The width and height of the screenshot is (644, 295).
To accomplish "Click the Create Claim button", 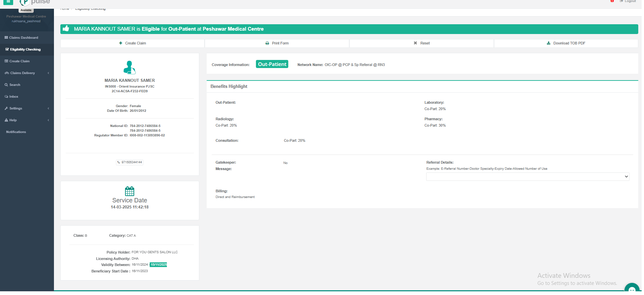I will coord(133,43).
